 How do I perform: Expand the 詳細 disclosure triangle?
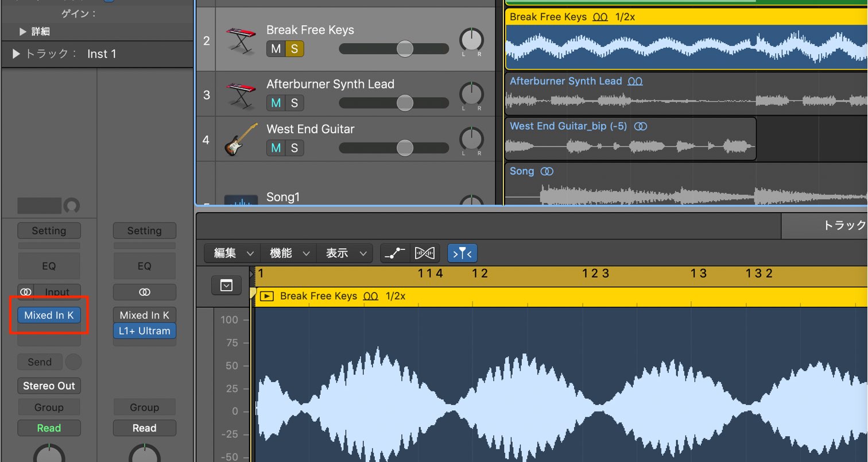click(24, 32)
